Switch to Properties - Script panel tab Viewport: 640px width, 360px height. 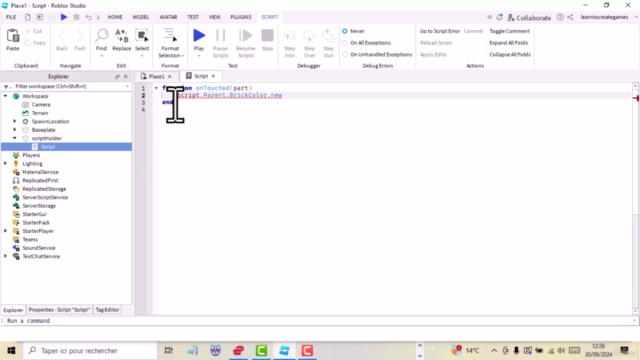(x=59, y=310)
